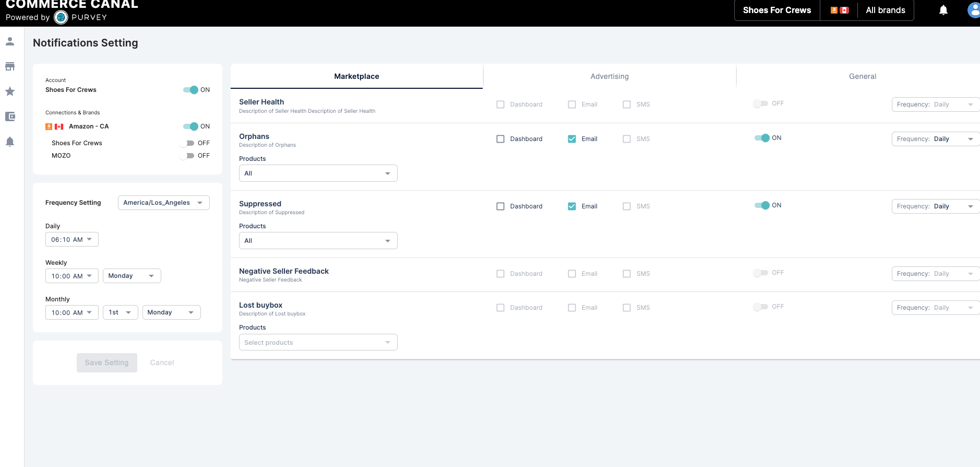Switch to the Advertising tab
The image size is (980, 467).
tap(609, 76)
